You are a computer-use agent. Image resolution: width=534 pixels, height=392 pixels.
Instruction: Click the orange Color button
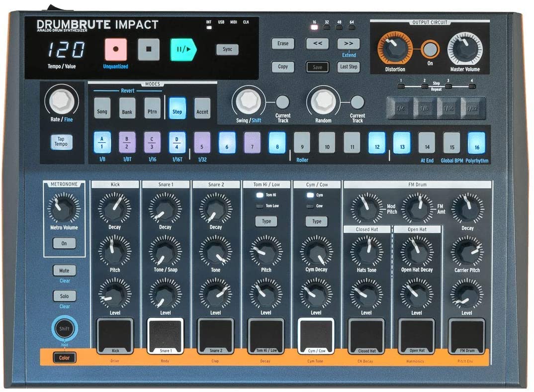point(64,358)
